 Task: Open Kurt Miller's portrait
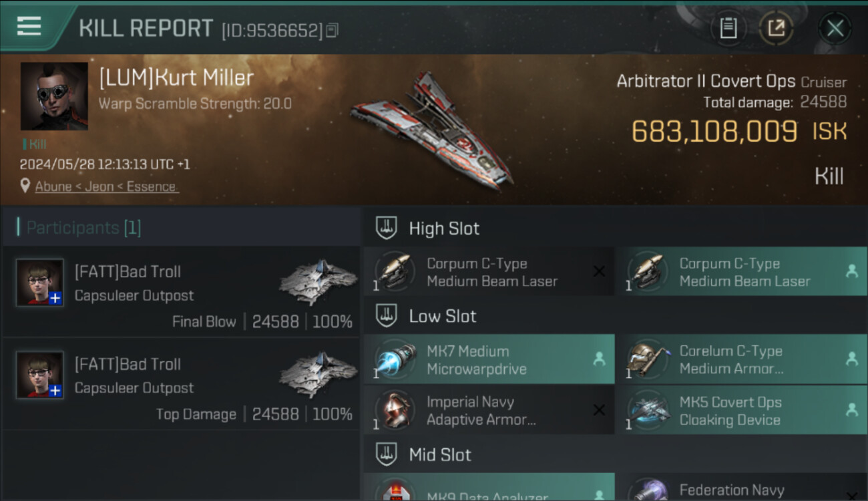coord(54,96)
